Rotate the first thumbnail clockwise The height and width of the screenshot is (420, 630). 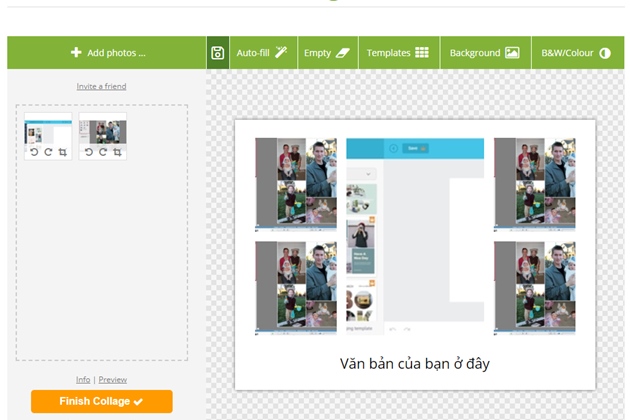47,152
